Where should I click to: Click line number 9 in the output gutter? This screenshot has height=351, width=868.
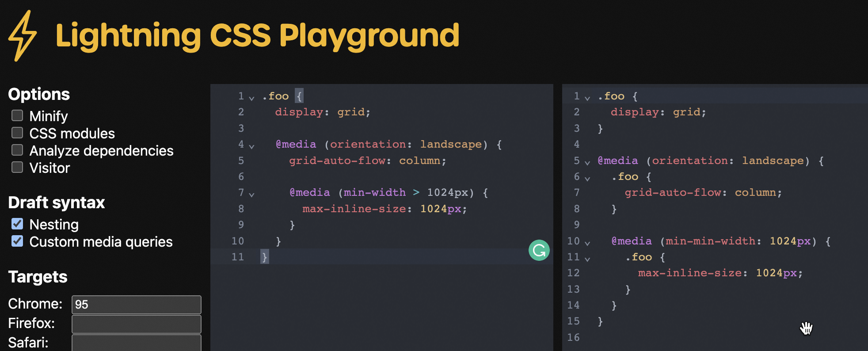577,225
